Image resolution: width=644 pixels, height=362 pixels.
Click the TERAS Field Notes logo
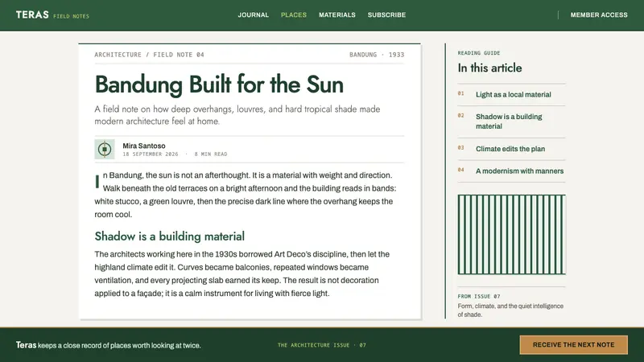52,15
